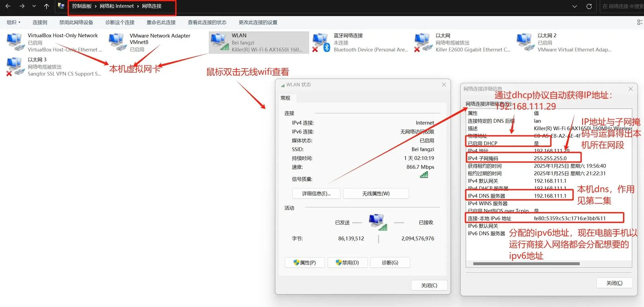Click the X on WLAN Status dialog
Screen dimensions: 644x307
[x=444, y=84]
